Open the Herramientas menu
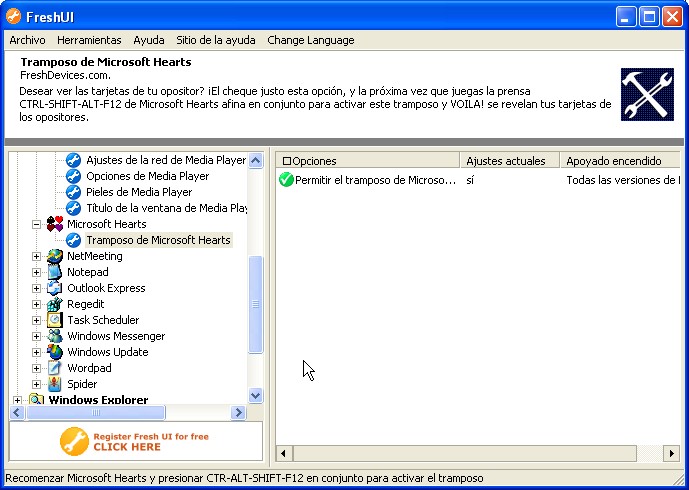This screenshot has height=490, width=689. point(89,40)
